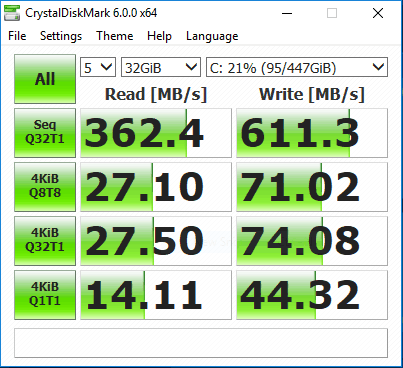Viewport: 403px width, 368px height.
Task: Open the Help menu
Action: pyautogui.click(x=159, y=36)
